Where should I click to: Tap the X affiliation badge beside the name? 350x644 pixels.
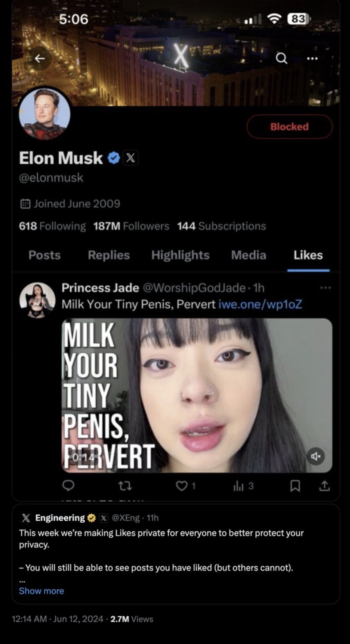pos(131,158)
